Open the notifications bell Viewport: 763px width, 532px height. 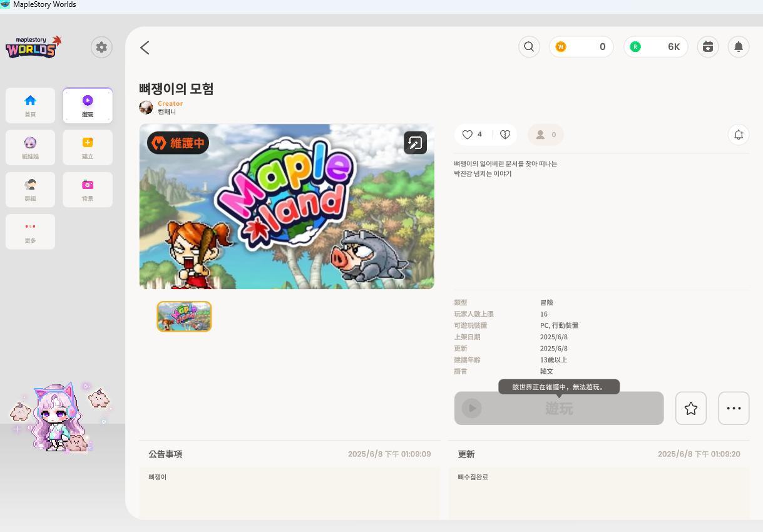point(739,47)
